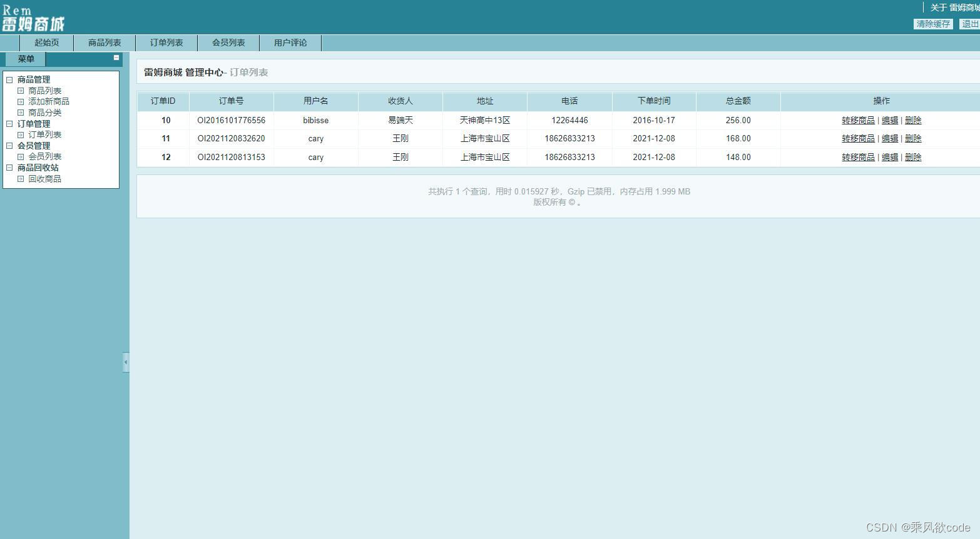
Task: Click order number OI2021120832620
Action: click(232, 138)
